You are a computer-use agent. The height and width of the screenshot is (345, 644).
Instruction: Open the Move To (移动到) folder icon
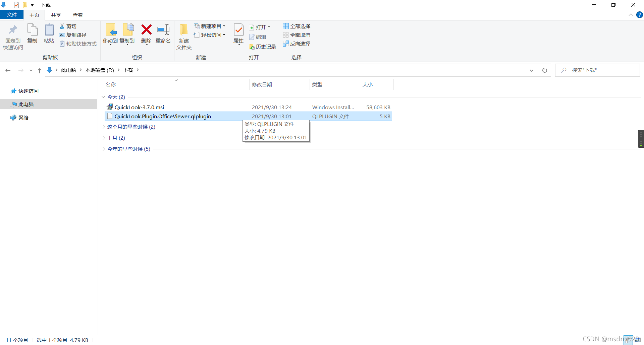(x=111, y=30)
